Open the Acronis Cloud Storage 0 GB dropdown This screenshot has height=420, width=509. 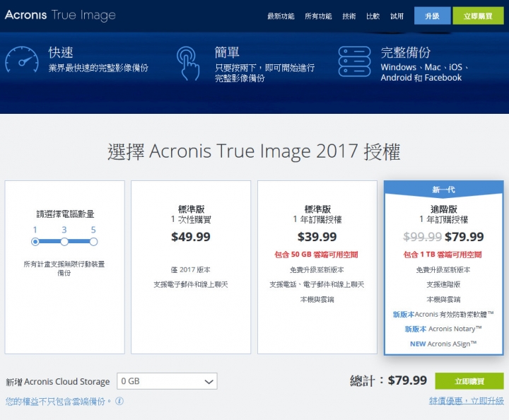click(167, 381)
